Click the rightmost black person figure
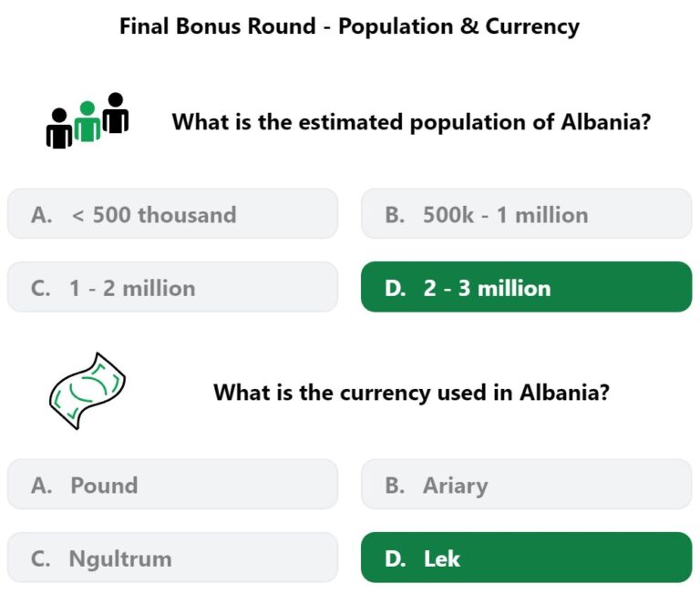The image size is (700, 594). point(116,112)
